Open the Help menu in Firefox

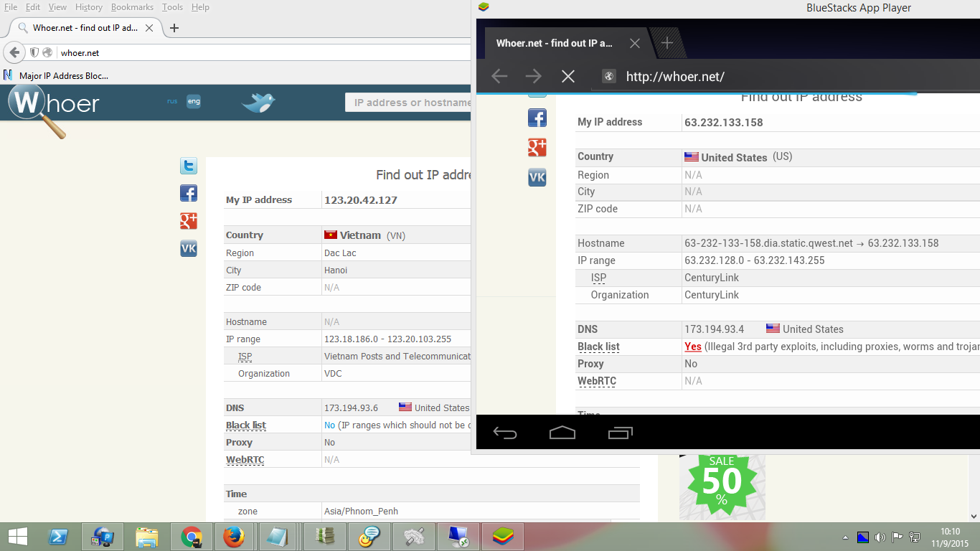pyautogui.click(x=200, y=7)
